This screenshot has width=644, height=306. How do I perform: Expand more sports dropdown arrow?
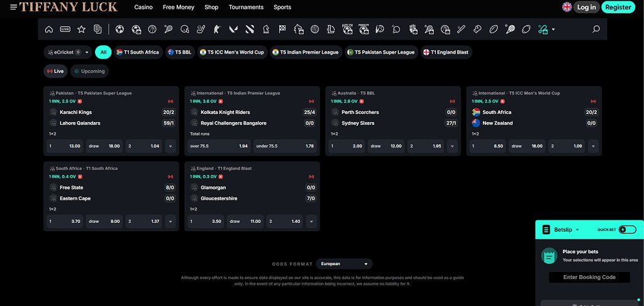click(553, 30)
